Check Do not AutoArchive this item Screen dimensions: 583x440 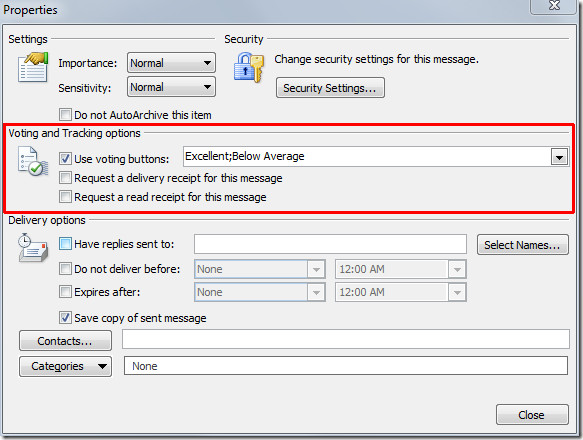point(65,115)
